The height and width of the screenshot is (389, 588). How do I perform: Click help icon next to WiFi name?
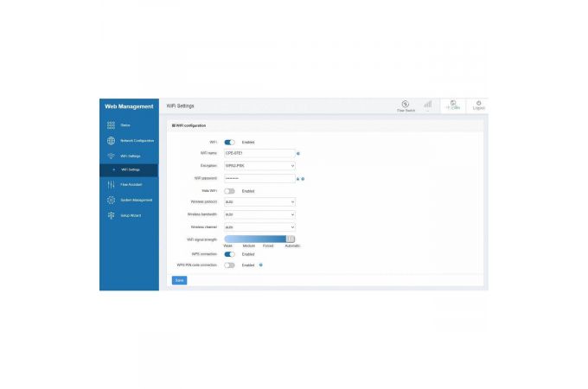pos(298,153)
